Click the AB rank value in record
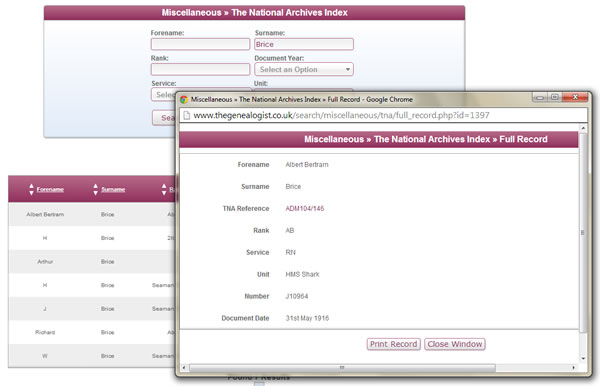The image size is (600, 386). pyautogui.click(x=290, y=230)
